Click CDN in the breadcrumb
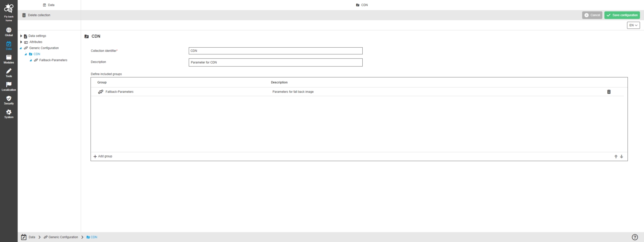The width and height of the screenshot is (644, 242). pyautogui.click(x=94, y=237)
